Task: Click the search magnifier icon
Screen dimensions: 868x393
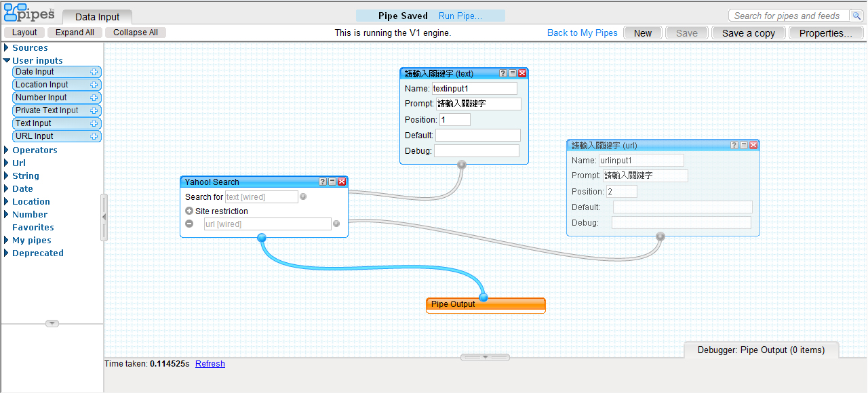Action: tap(857, 16)
